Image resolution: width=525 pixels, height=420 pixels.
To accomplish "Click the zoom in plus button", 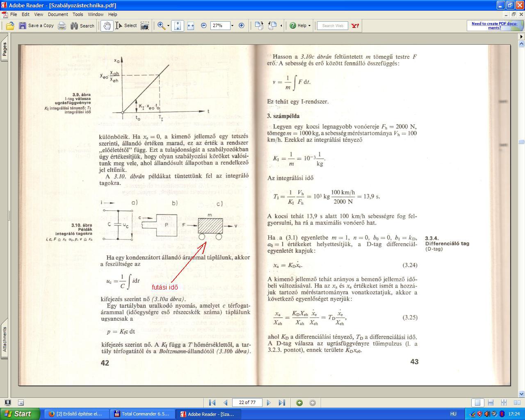I will click(242, 25).
